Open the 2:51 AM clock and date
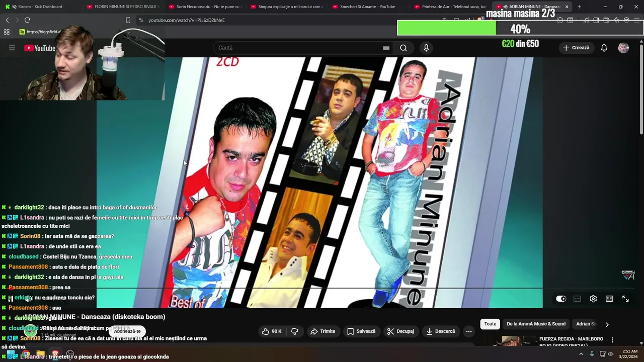The image size is (644, 362). point(628,354)
